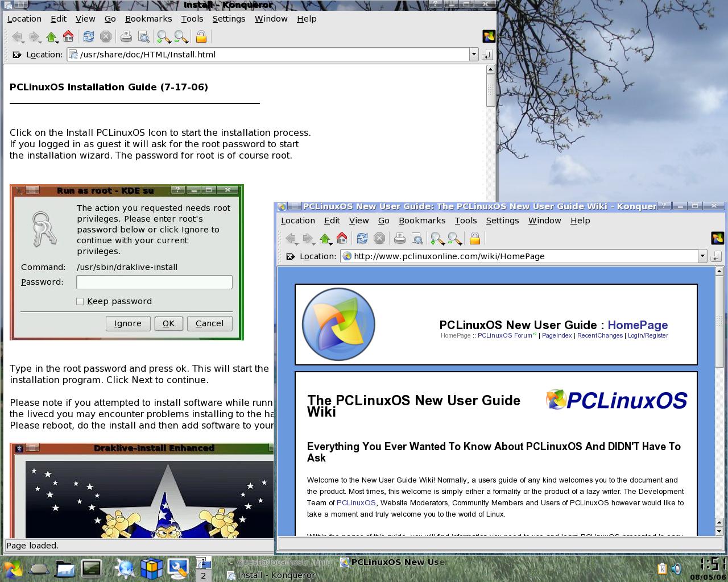Launch the terminal from the taskbar panel
The width and height of the screenshot is (728, 582).
[x=92, y=568]
